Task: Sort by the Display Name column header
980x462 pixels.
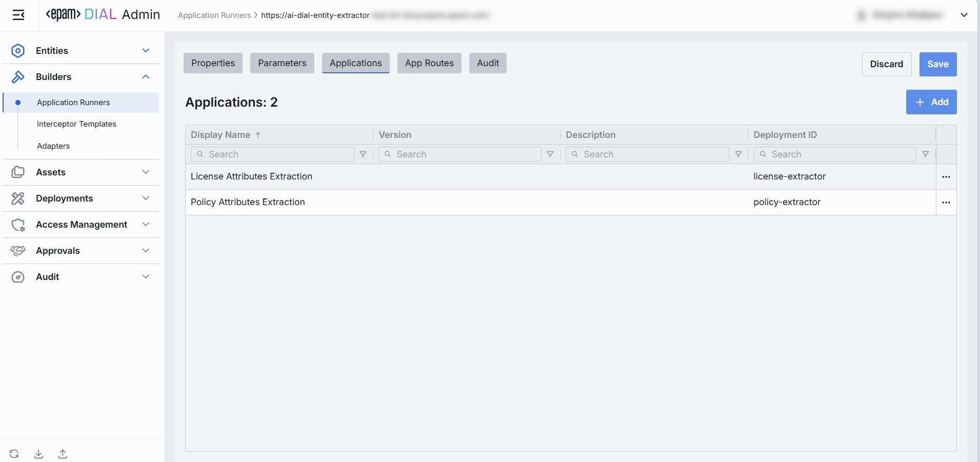Action: pyautogui.click(x=221, y=135)
